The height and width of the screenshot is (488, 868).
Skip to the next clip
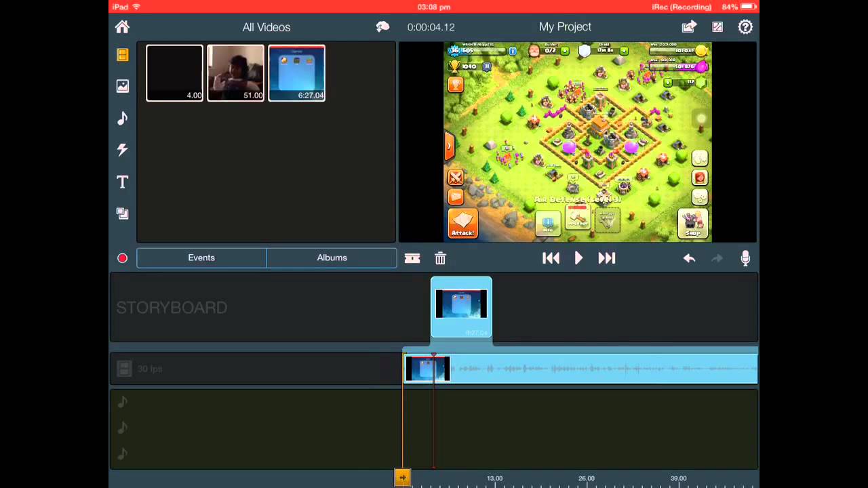tap(606, 258)
